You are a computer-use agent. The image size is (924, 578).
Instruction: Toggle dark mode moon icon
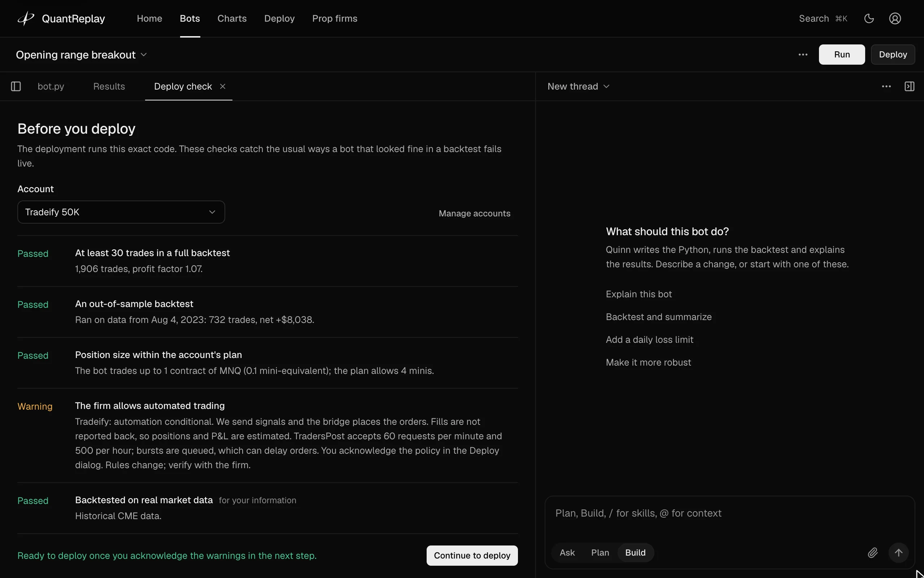[x=869, y=18]
